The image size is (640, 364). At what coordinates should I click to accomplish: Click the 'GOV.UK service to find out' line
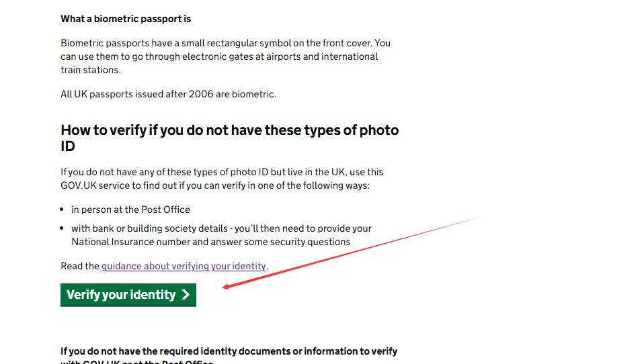coord(215,185)
